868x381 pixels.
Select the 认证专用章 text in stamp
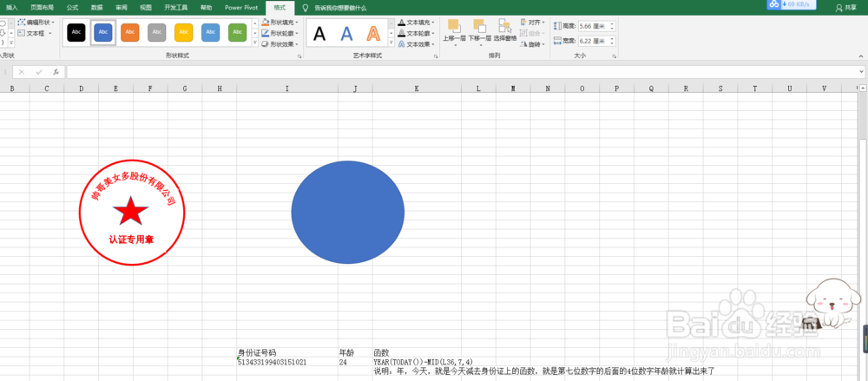[x=131, y=240]
